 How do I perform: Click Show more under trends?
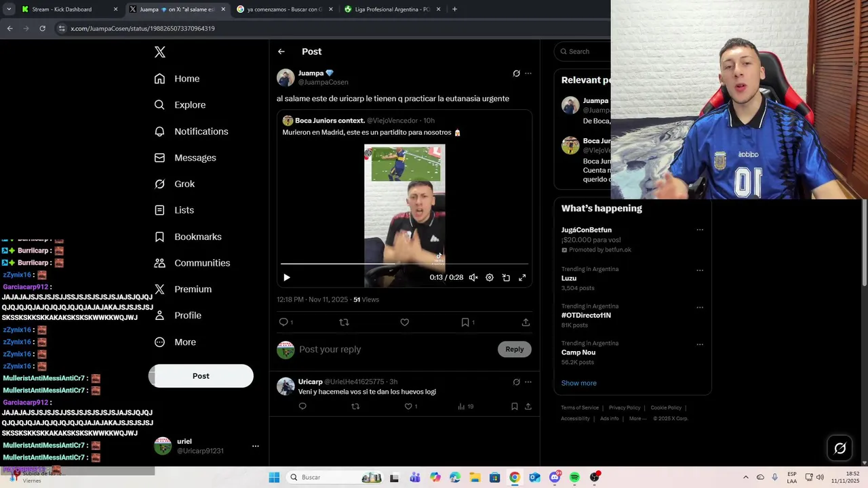(579, 384)
